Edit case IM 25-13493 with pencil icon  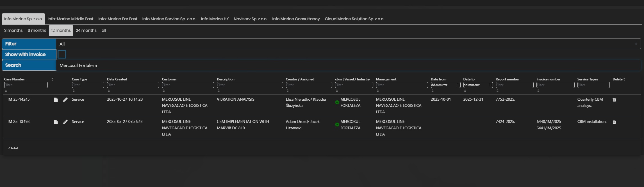click(x=65, y=122)
